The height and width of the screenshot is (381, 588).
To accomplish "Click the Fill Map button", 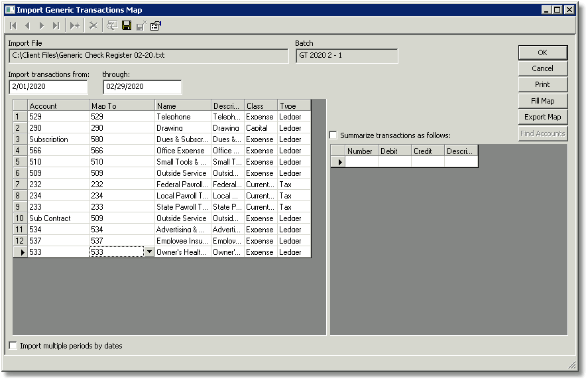I will coord(543,101).
